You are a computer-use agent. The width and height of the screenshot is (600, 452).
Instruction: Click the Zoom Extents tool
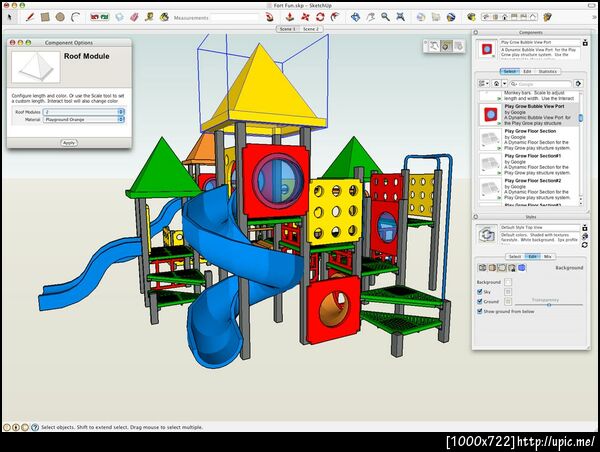401,17
